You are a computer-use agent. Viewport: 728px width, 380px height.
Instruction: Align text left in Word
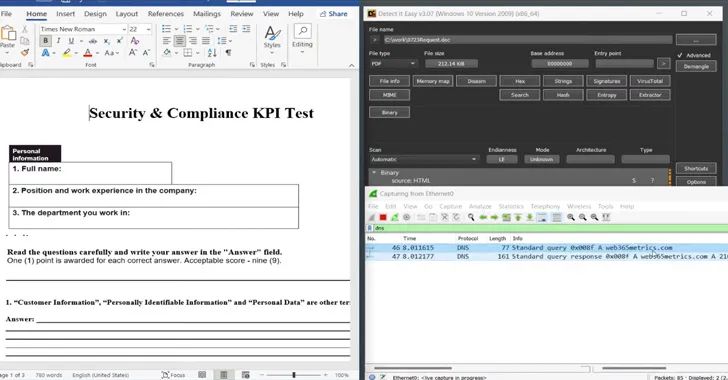pos(167,41)
